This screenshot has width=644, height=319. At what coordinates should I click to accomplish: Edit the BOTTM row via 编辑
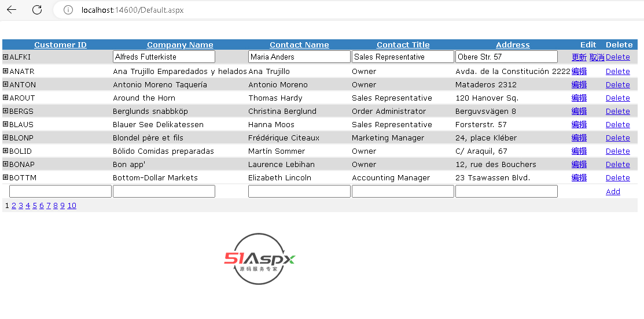(x=579, y=177)
